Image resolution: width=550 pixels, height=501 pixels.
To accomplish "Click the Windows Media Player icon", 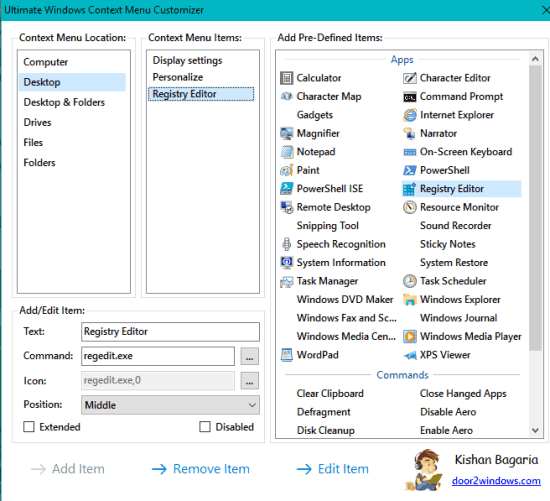I will tap(409, 336).
